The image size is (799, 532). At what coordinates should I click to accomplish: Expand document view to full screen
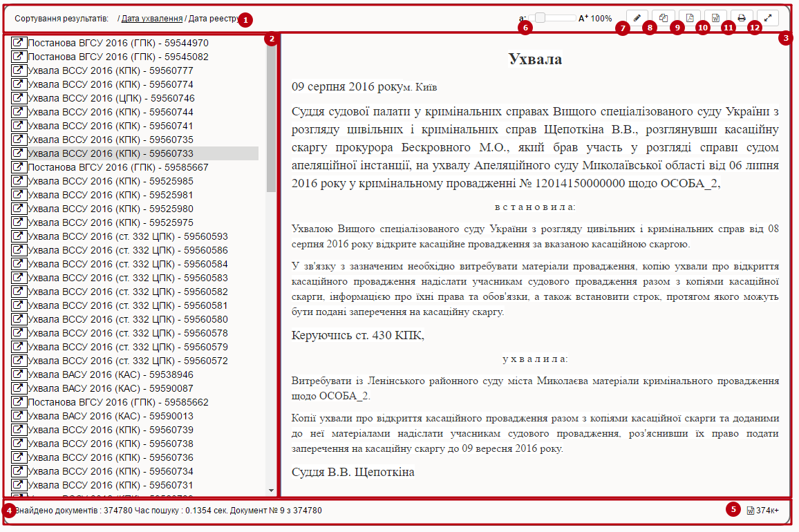(x=768, y=18)
